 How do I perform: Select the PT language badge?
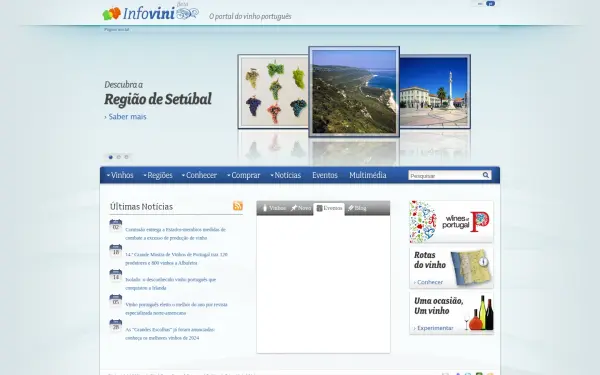click(x=490, y=3)
